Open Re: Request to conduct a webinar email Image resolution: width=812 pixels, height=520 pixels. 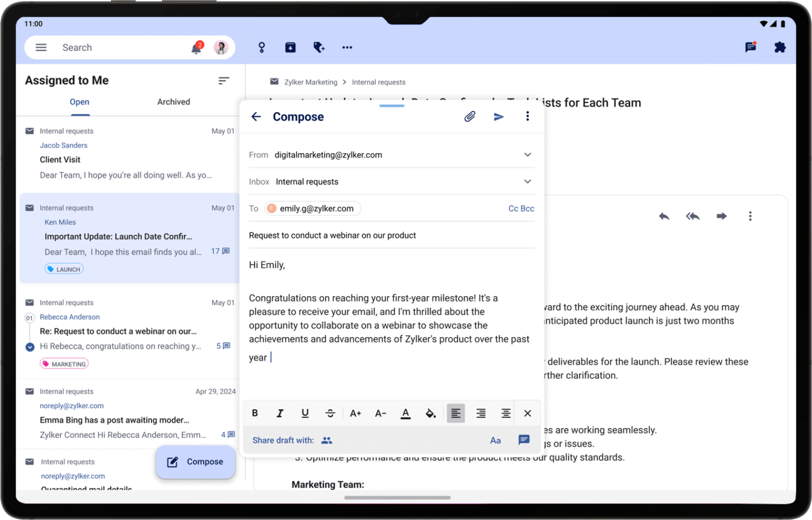[x=130, y=332]
